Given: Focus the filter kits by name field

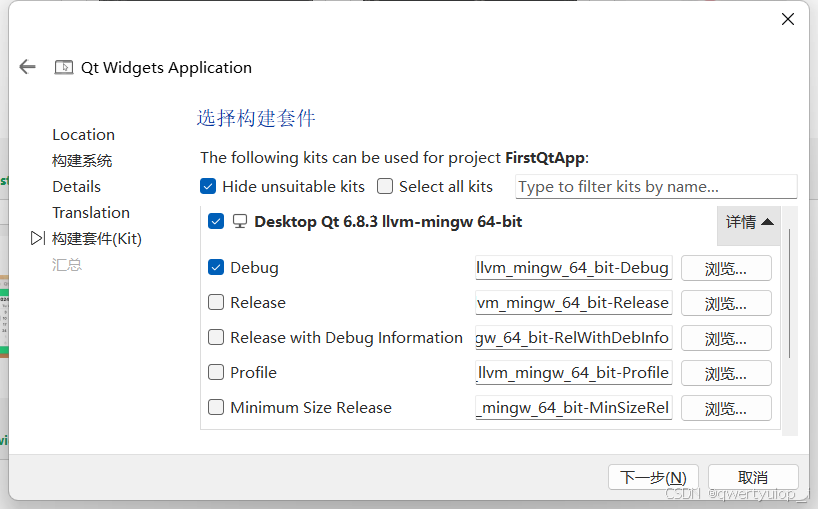Looking at the screenshot, I should pos(656,187).
